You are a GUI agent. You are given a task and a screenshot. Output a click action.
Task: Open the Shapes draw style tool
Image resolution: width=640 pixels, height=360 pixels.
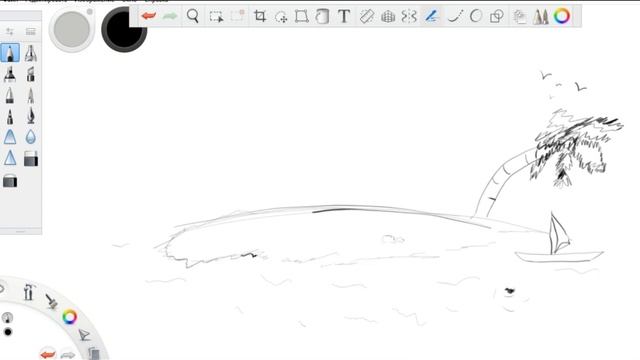497,16
